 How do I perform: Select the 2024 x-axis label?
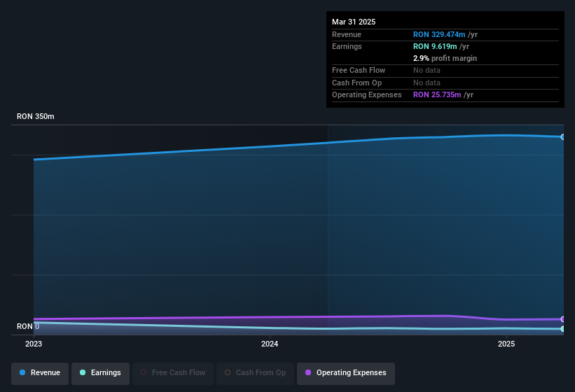270,344
